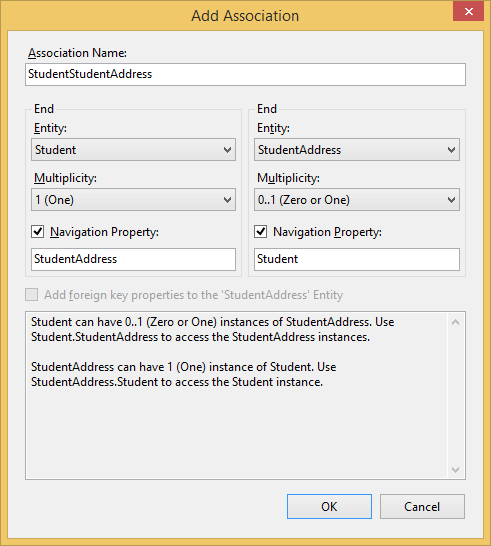Expand the 0..1 (Zero or One) multiplicity dropdown
The width and height of the screenshot is (491, 546).
(357, 200)
